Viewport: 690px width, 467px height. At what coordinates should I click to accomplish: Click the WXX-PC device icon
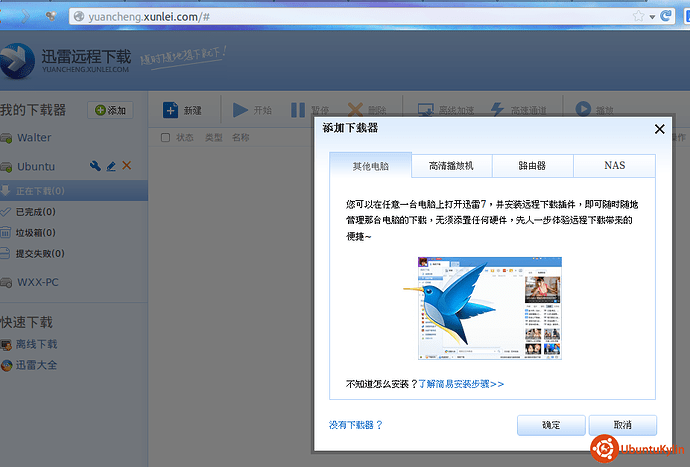[x=6, y=283]
